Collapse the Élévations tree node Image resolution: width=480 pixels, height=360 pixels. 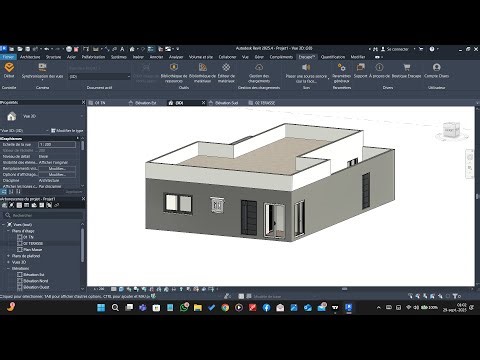click(8, 268)
